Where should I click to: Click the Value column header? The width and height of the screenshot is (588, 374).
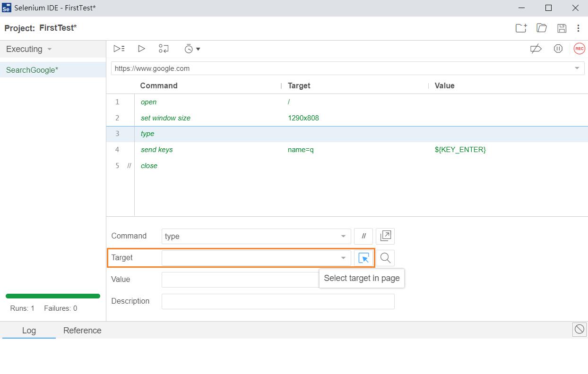(445, 85)
